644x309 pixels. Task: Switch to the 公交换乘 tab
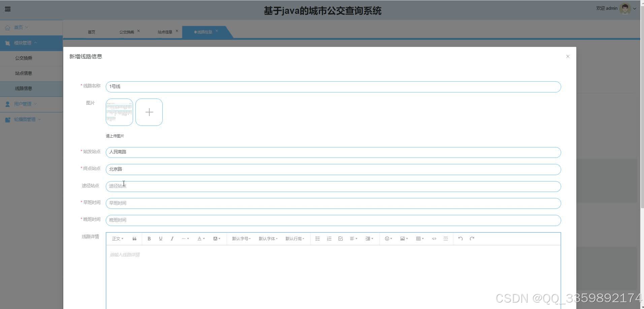click(127, 32)
